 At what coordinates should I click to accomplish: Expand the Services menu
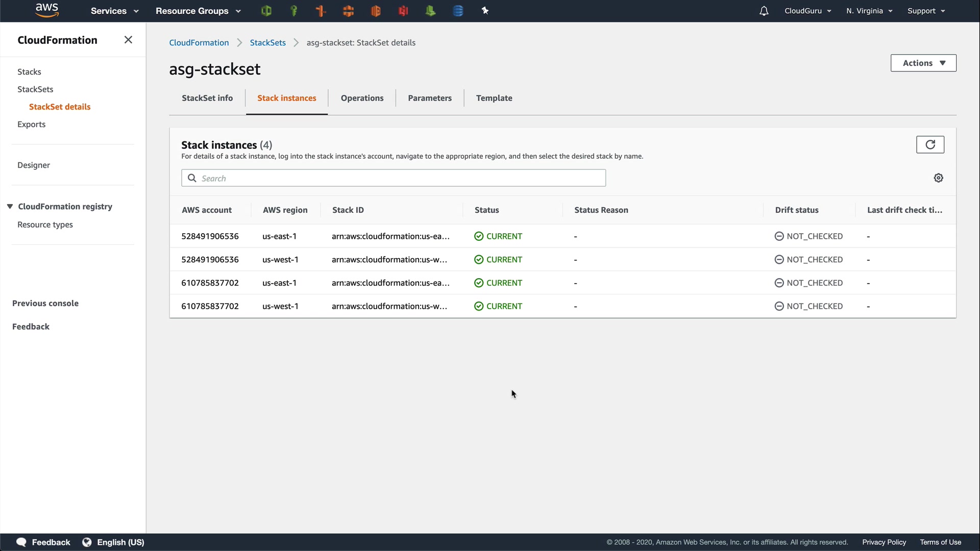(x=114, y=11)
